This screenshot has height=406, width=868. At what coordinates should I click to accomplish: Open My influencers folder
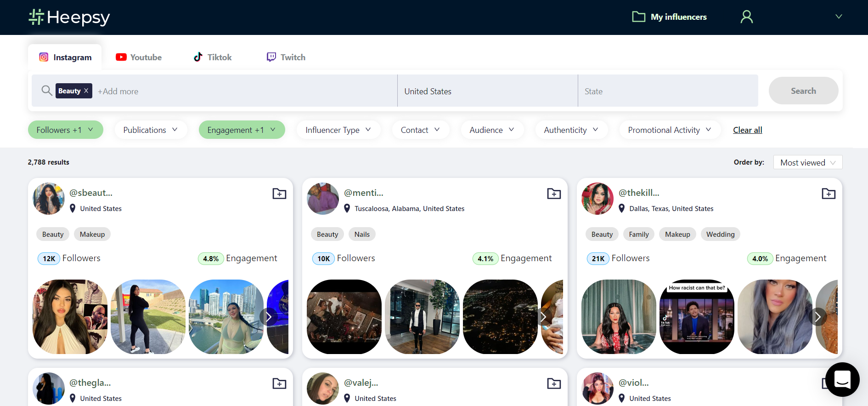[x=670, y=17]
